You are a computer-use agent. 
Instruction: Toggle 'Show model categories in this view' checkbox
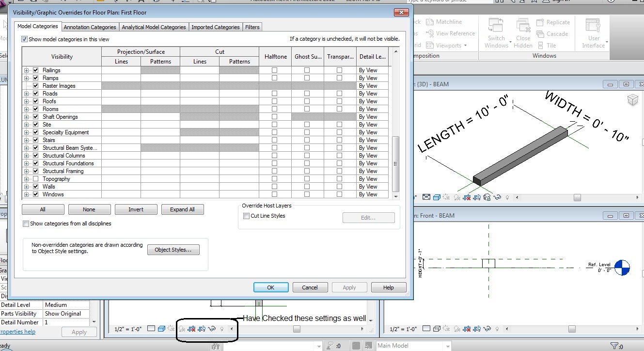(x=25, y=39)
